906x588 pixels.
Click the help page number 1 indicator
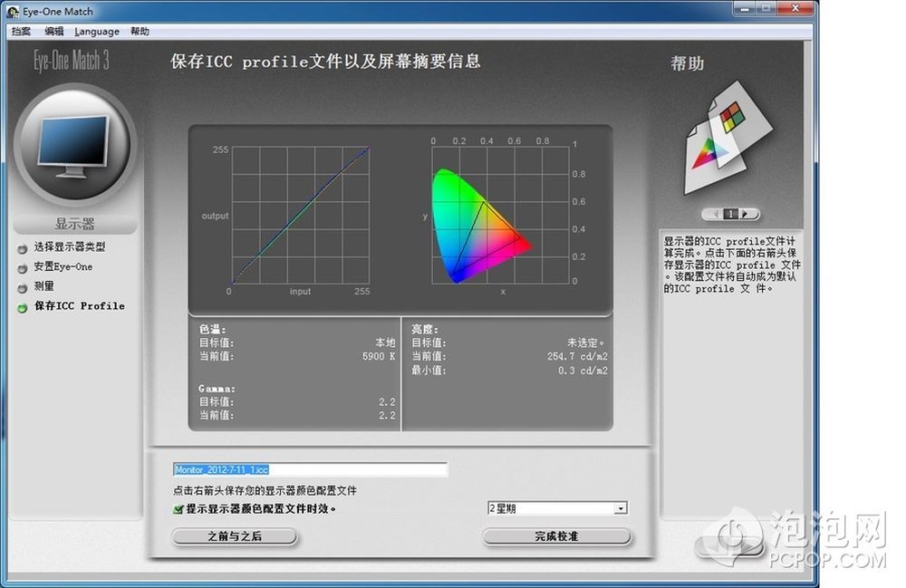pyautogui.click(x=731, y=215)
